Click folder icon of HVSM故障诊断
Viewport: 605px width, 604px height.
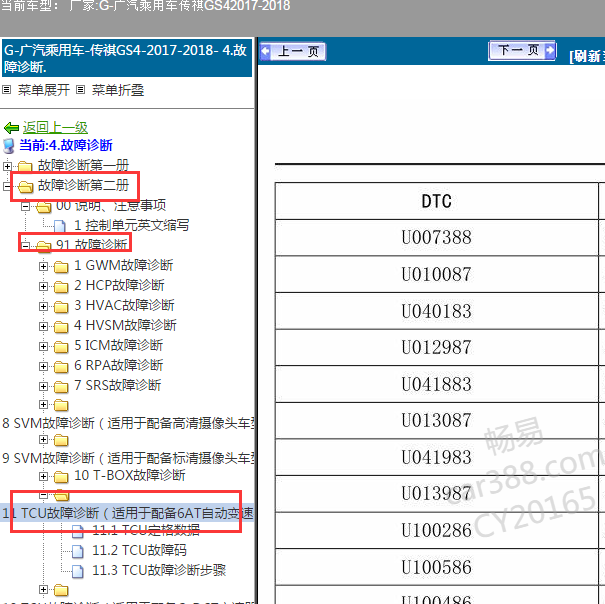point(61,327)
